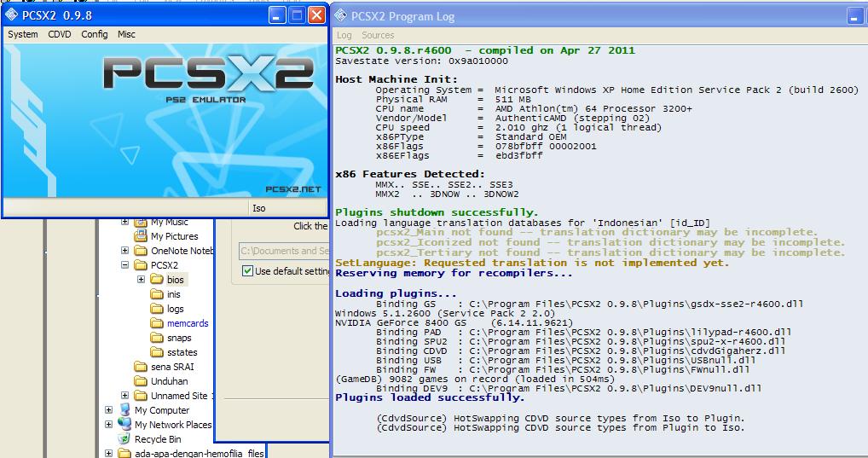
Task: Click the 'Physical RAM = 511 MB' line
Action: coord(454,99)
